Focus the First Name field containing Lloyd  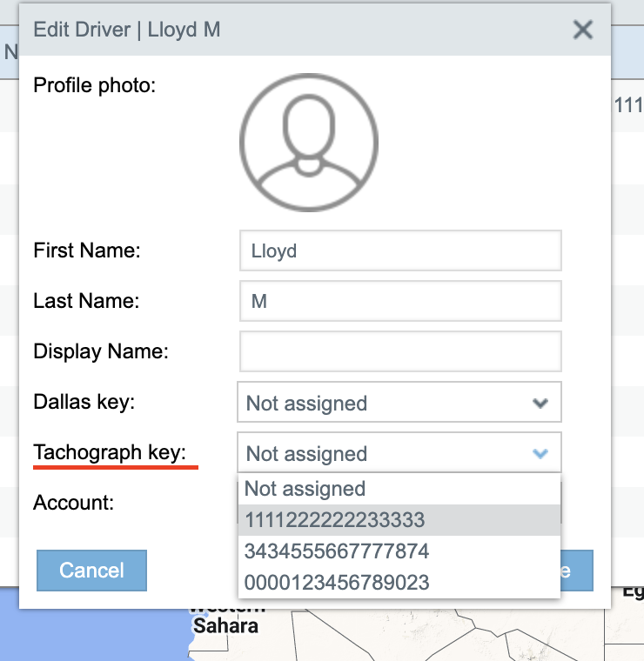pos(399,250)
